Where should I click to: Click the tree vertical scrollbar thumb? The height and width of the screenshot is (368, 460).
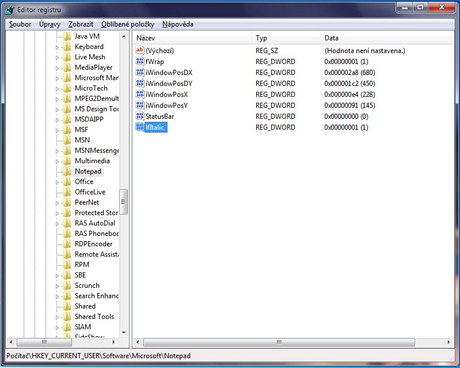click(124, 202)
